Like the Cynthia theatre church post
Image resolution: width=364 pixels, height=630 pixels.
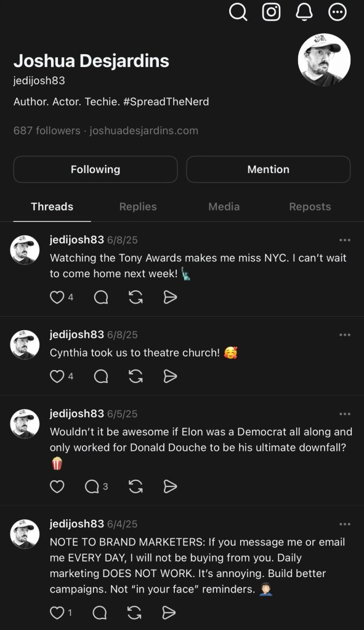click(57, 376)
